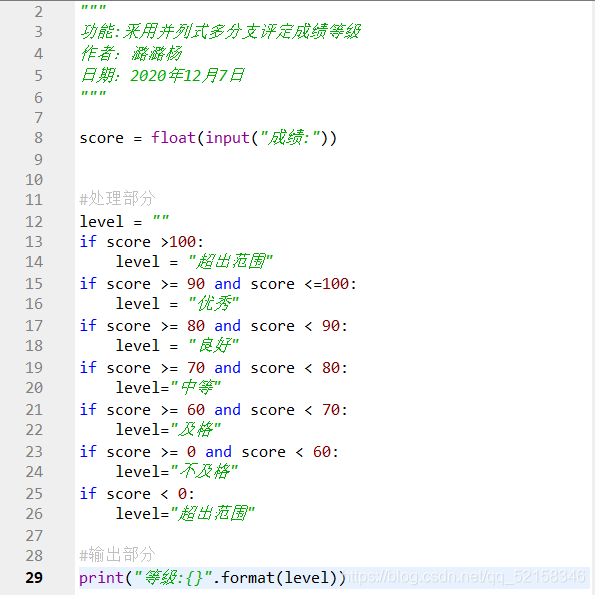Click the comment #输出部分
Viewport: 595px width, 595px height.
(x=117, y=555)
